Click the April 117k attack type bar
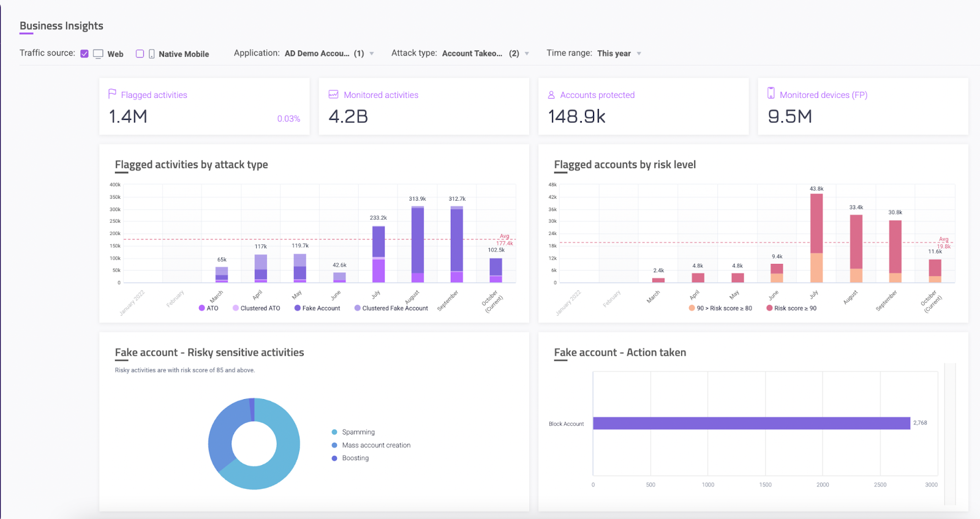 pos(261,269)
